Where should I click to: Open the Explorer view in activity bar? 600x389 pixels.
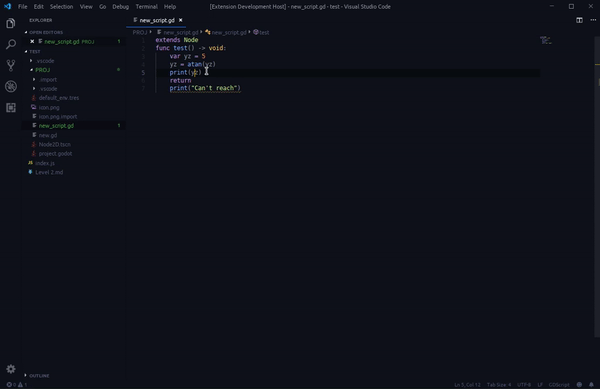pos(11,24)
